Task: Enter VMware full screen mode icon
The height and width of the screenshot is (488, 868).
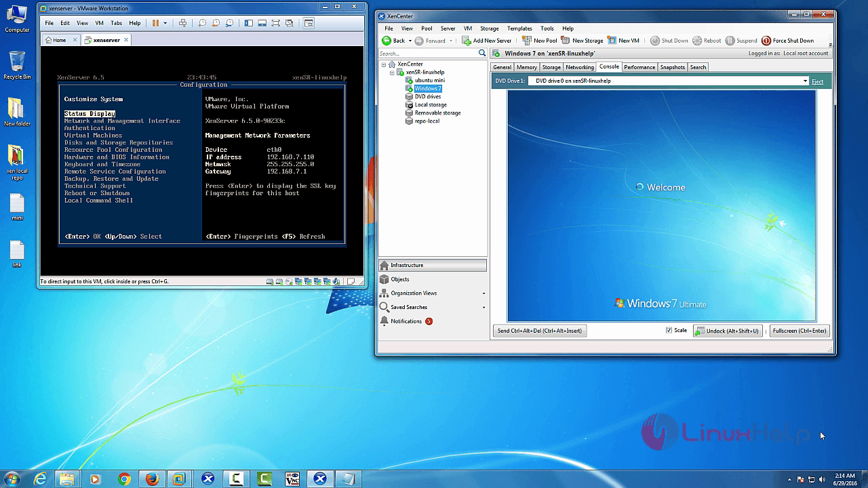Action: click(x=276, y=23)
